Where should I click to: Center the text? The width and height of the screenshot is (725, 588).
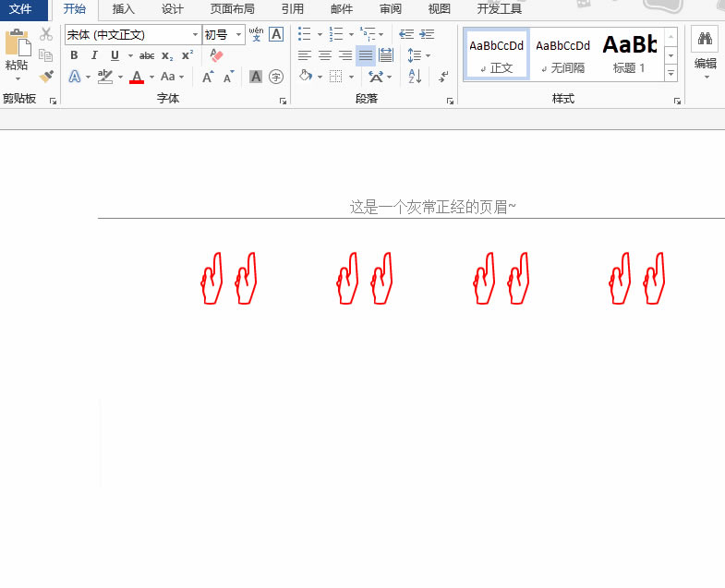[x=324, y=55]
